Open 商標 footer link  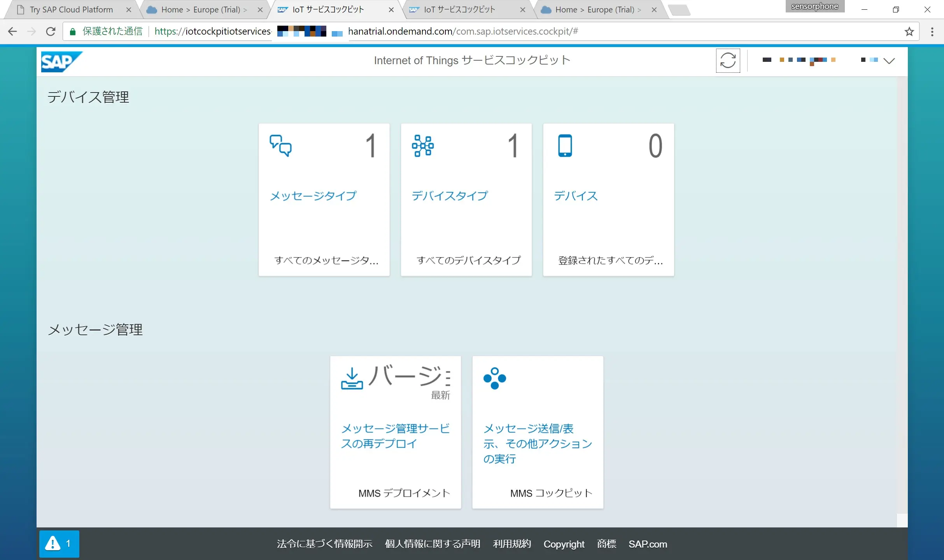(606, 544)
